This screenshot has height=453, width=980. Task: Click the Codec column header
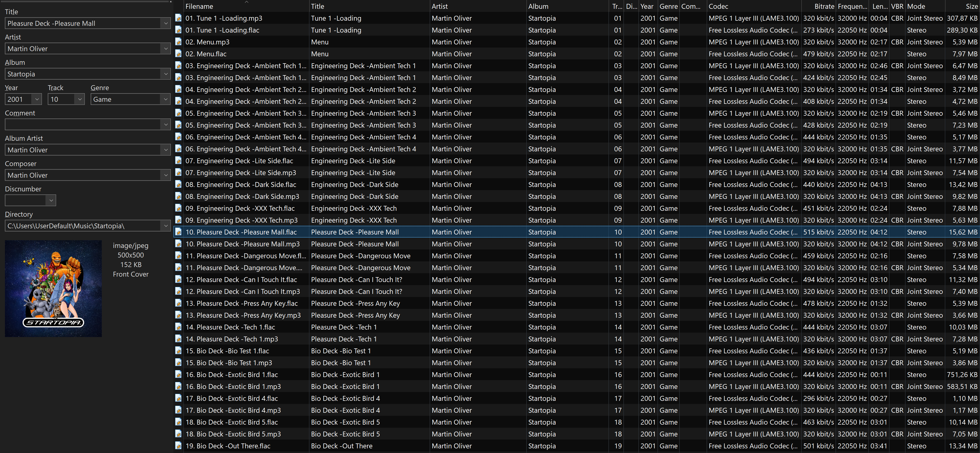coord(718,6)
